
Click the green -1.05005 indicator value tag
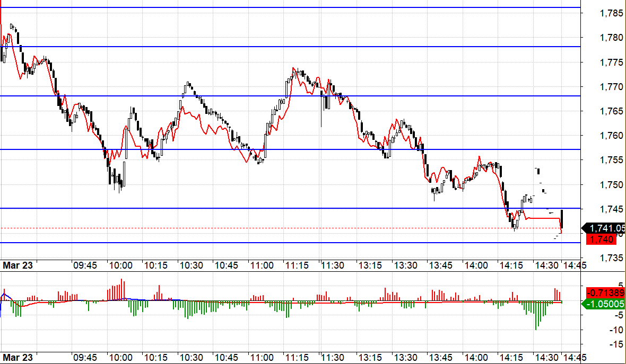(605, 304)
